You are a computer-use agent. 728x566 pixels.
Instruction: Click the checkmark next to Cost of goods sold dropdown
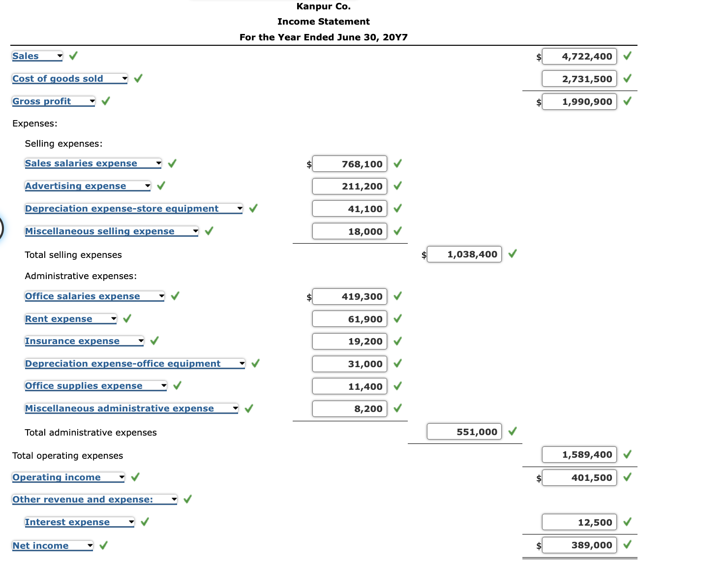coord(138,78)
